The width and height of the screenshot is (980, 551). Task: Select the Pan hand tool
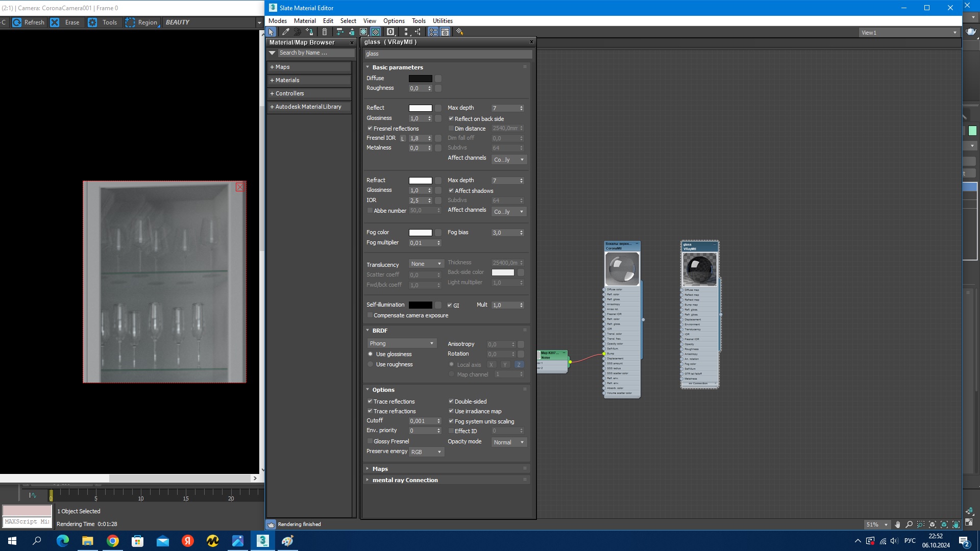pos(897,524)
